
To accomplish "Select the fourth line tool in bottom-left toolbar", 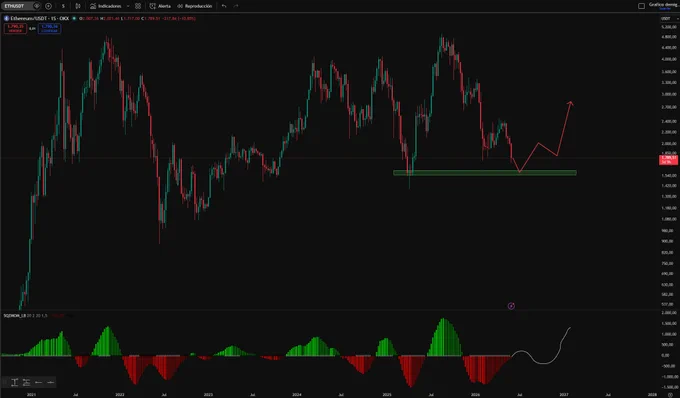I will coord(51,382).
